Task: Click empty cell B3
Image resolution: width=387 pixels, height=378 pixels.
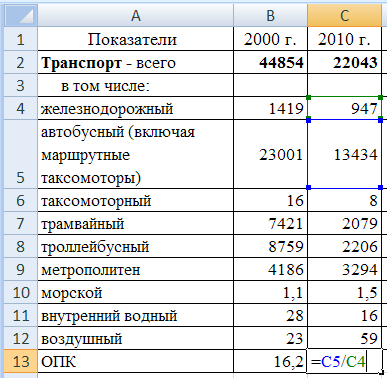Action: tap(270, 85)
